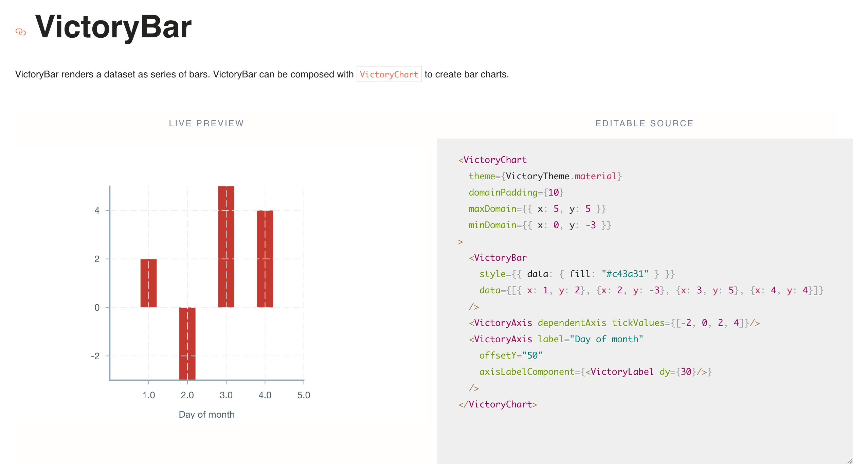This screenshot has height=474, width=868.
Task: Click the fill color value #c43a31 in code
Action: coord(625,274)
